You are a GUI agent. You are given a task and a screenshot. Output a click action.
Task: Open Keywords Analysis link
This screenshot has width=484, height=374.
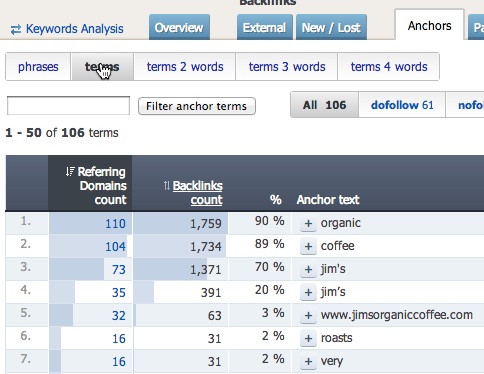[x=75, y=29]
